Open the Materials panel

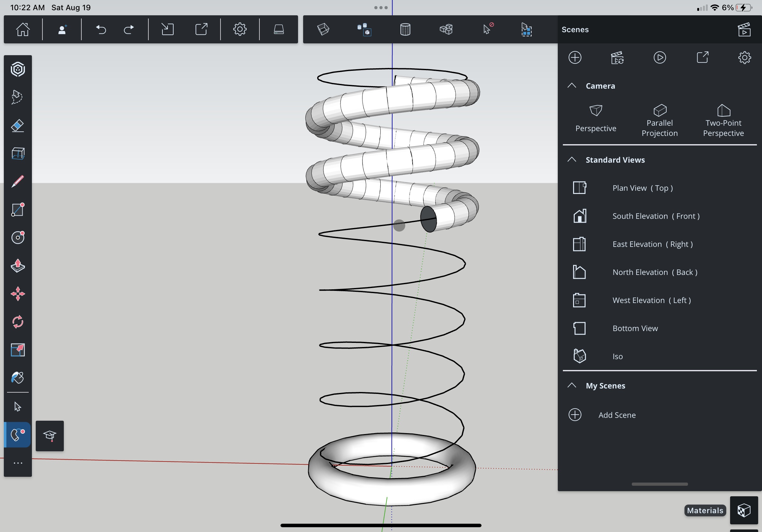tap(743, 510)
